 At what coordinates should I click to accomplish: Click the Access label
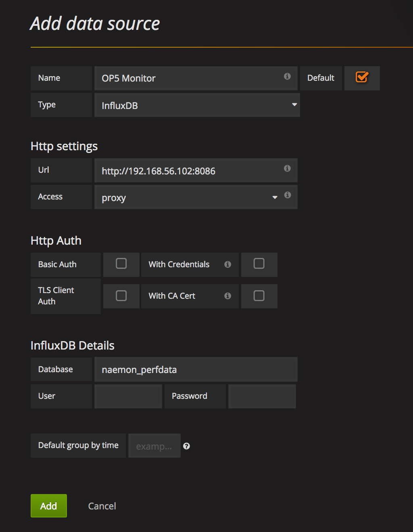pos(50,197)
